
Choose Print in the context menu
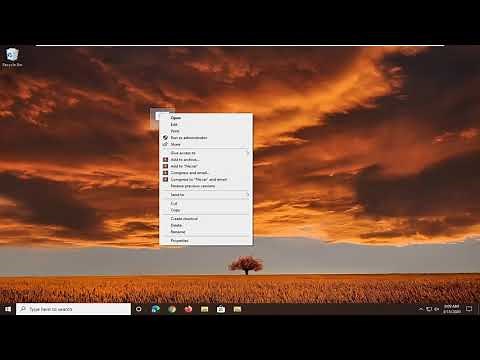(x=206, y=131)
